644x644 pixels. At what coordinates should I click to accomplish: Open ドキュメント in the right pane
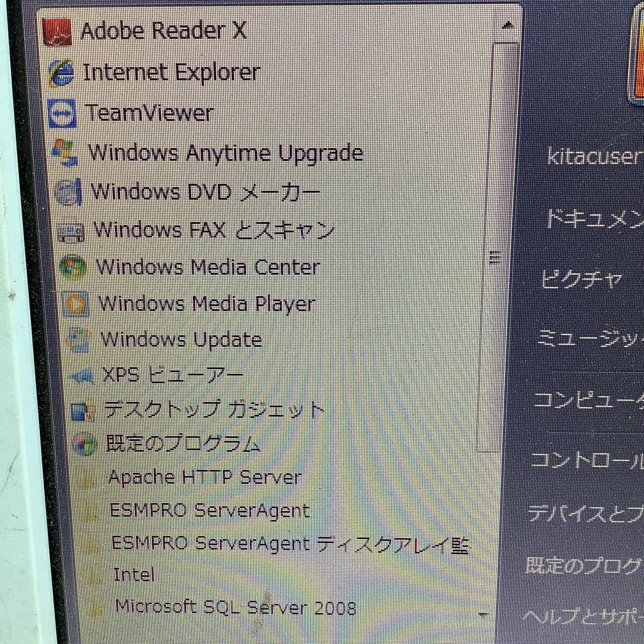(594, 219)
